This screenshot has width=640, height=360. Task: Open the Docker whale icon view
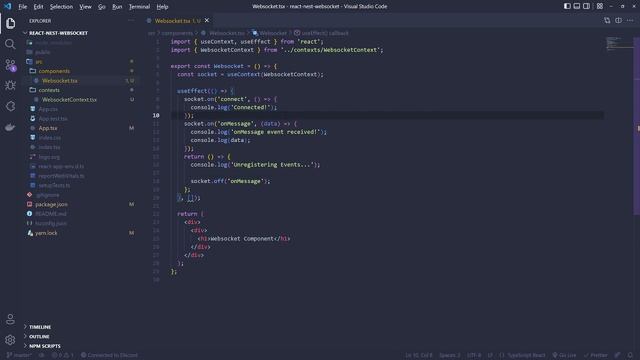tap(10, 127)
